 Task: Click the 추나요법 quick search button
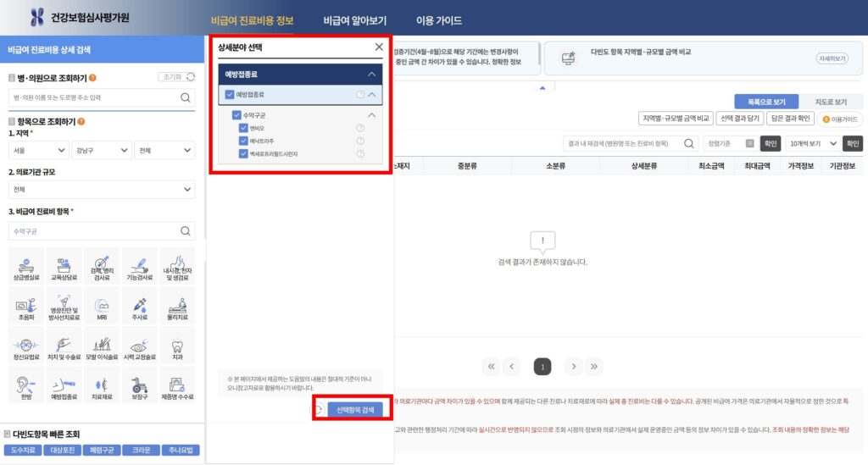tap(181, 450)
